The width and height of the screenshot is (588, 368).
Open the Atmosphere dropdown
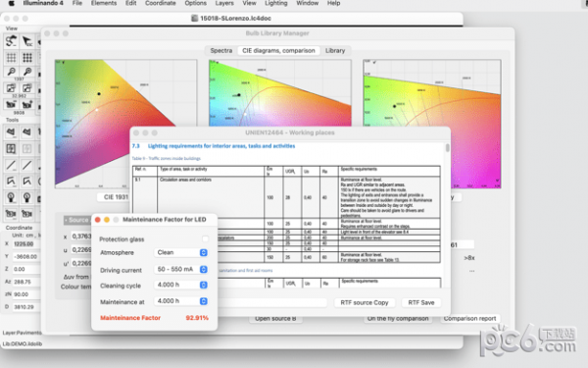click(180, 253)
